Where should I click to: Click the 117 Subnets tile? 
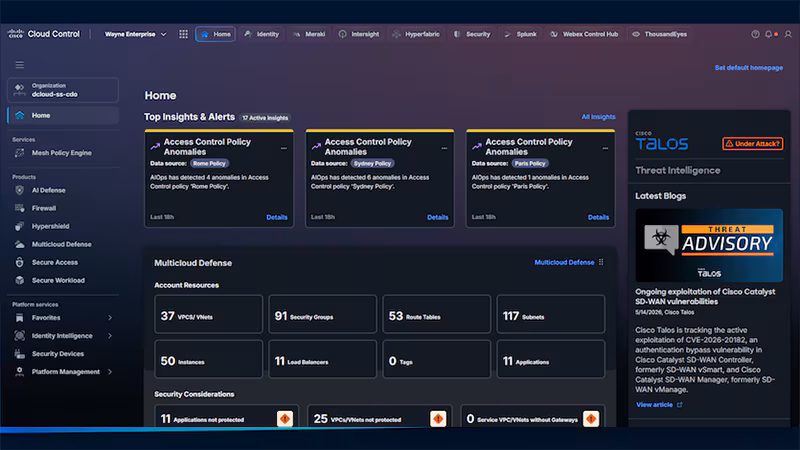551,314
